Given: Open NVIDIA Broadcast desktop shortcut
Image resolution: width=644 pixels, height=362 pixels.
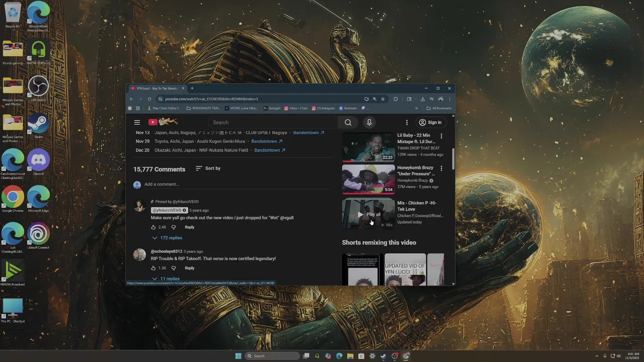Looking at the screenshot, I should pyautogui.click(x=13, y=274).
